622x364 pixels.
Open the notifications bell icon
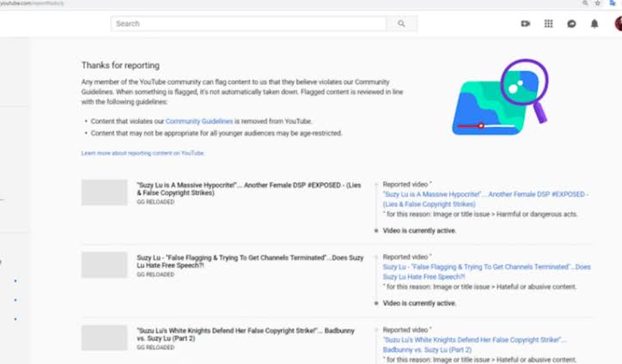click(595, 24)
